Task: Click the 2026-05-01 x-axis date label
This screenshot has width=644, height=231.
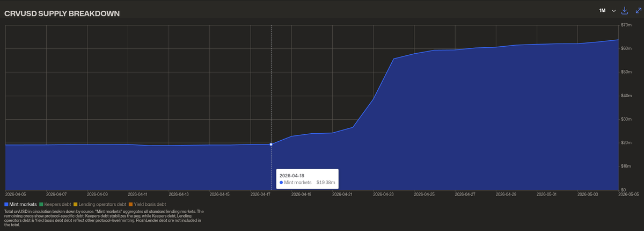Action: [546, 194]
